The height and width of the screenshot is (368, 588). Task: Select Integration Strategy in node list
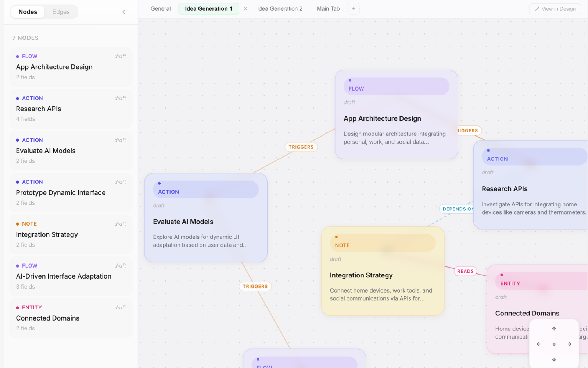[x=71, y=234]
